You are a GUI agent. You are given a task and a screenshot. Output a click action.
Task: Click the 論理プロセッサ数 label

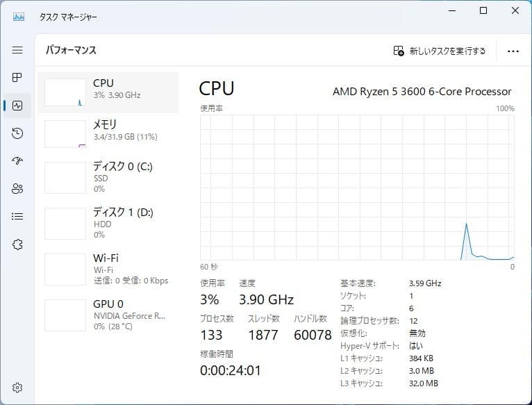click(369, 321)
